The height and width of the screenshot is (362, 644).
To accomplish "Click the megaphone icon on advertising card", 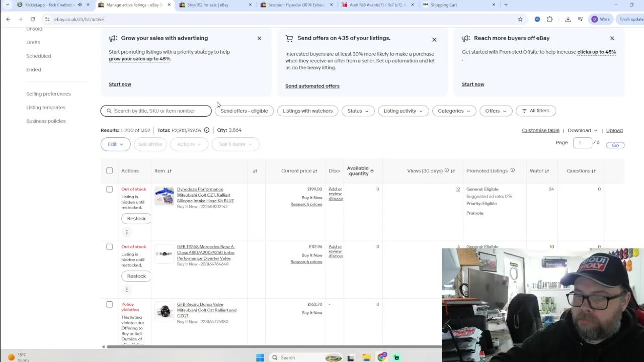I will pyautogui.click(x=113, y=38).
